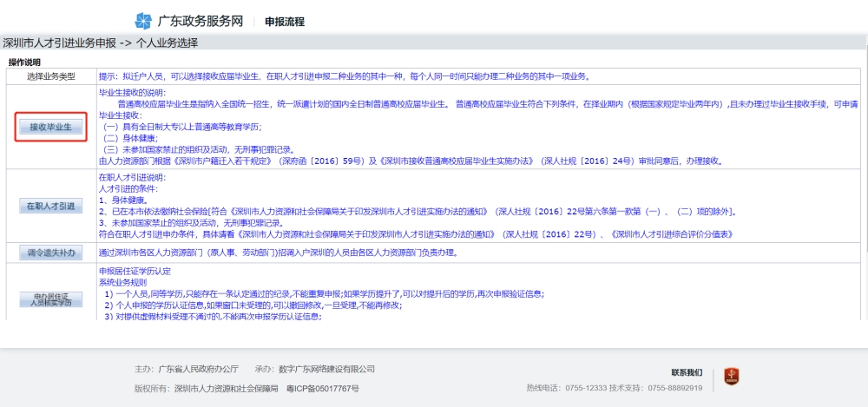Click the 毕业生接收的说明 text
Screen dimensions: 868x407
tap(132, 93)
